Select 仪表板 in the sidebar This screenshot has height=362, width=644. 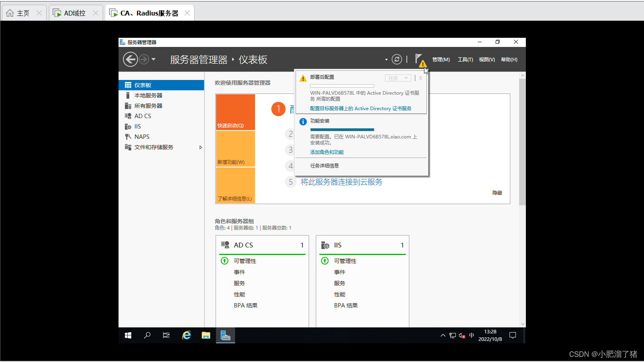coord(161,85)
